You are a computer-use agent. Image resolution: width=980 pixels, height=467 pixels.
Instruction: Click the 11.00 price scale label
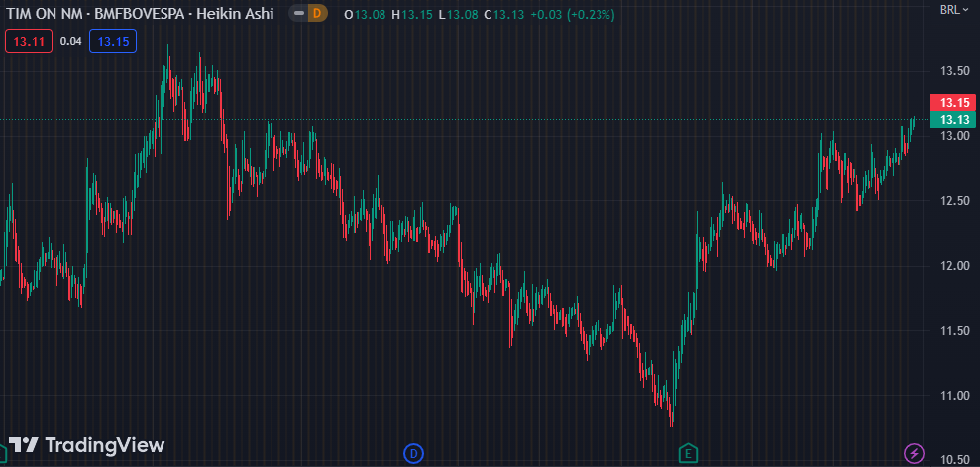pos(954,396)
